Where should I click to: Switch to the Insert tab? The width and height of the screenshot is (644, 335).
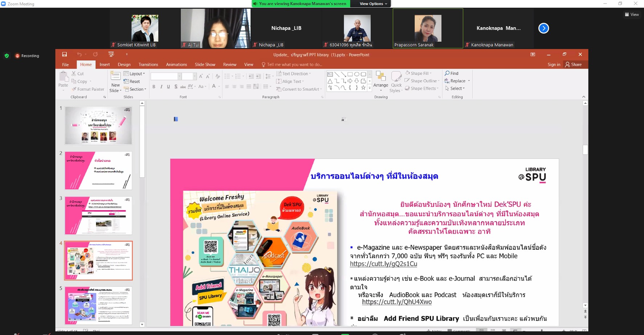click(x=105, y=65)
